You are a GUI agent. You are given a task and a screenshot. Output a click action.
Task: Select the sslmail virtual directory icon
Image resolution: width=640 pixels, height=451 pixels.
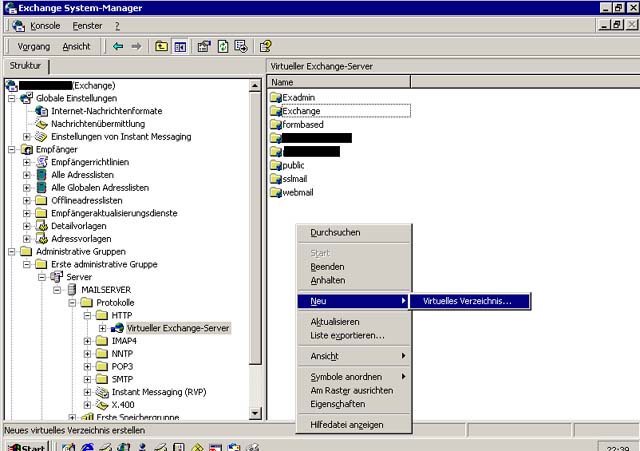click(276, 179)
